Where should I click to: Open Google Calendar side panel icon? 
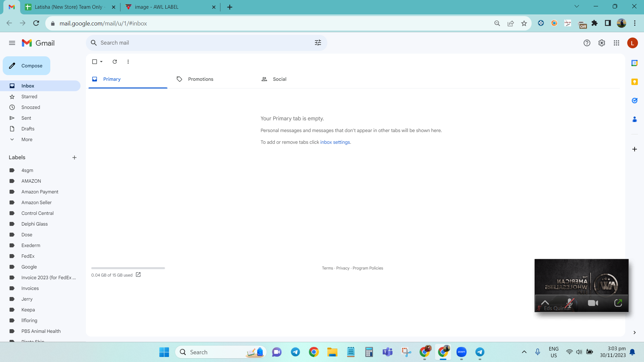(634, 63)
